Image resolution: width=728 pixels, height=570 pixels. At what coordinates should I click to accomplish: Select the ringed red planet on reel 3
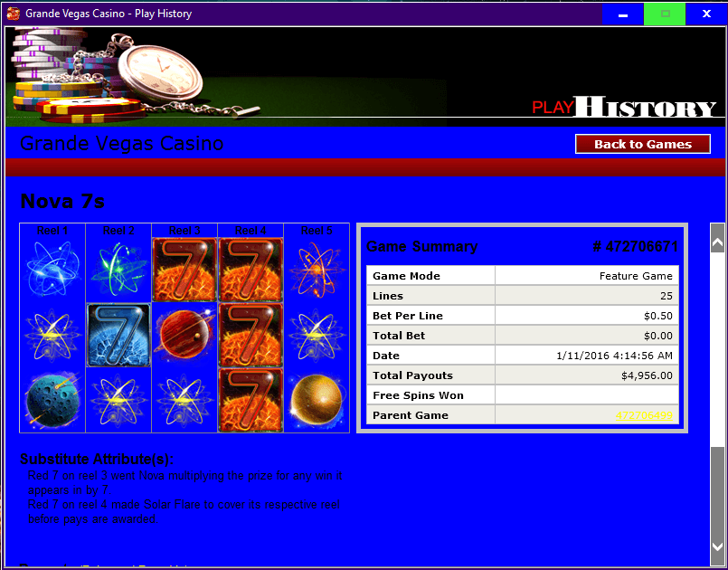(x=184, y=334)
